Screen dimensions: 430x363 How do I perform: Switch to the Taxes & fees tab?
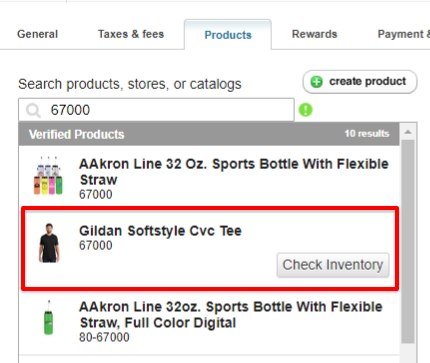(131, 34)
